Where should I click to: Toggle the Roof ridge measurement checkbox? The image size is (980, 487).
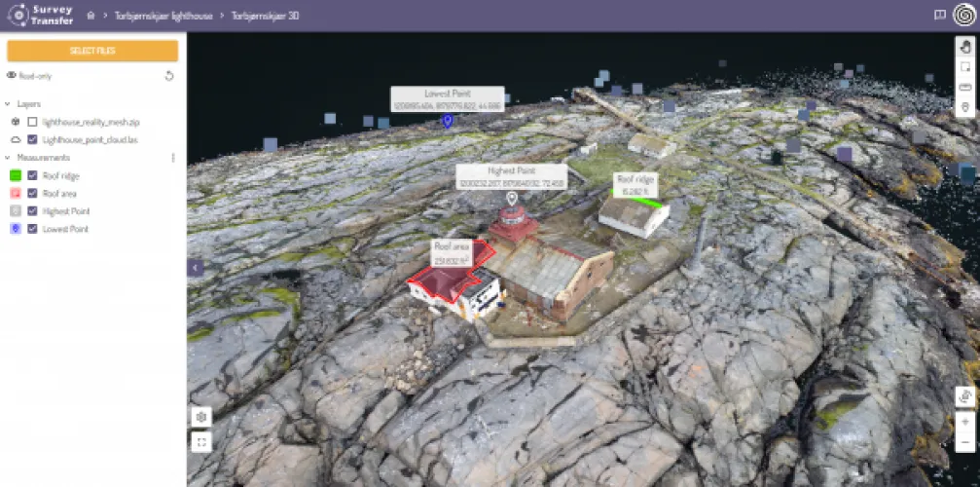[32, 176]
